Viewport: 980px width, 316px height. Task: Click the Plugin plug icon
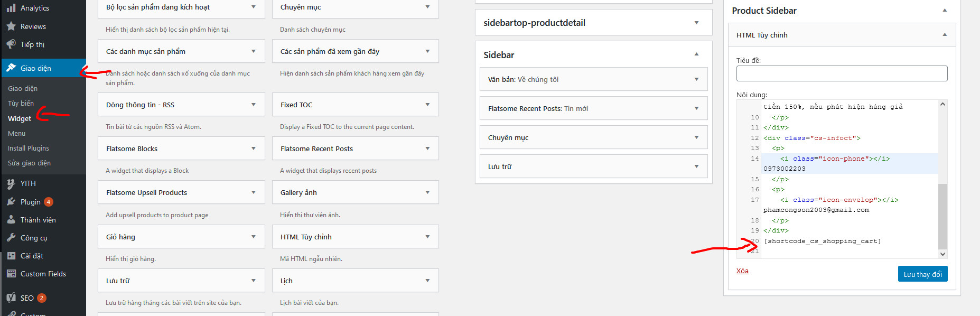point(11,202)
